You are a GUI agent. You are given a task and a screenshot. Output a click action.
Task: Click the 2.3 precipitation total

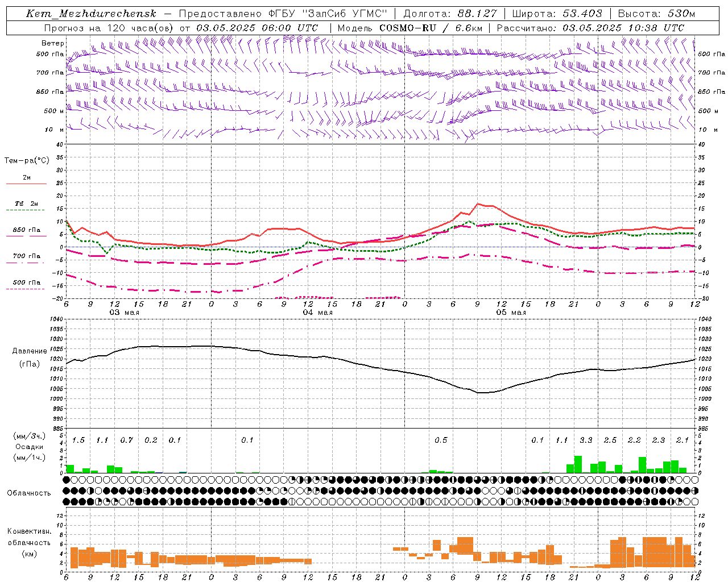coord(658,440)
